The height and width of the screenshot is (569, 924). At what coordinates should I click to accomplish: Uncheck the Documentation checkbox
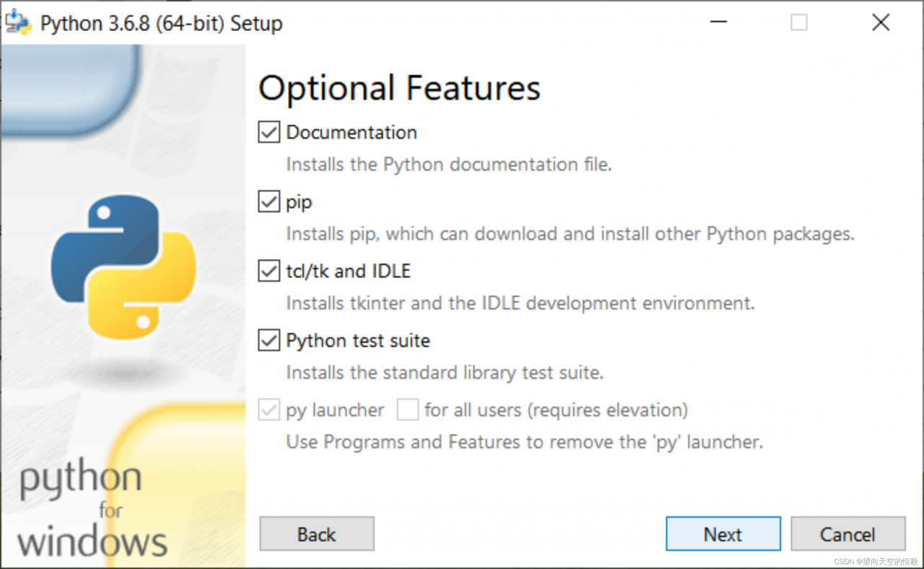coord(269,133)
